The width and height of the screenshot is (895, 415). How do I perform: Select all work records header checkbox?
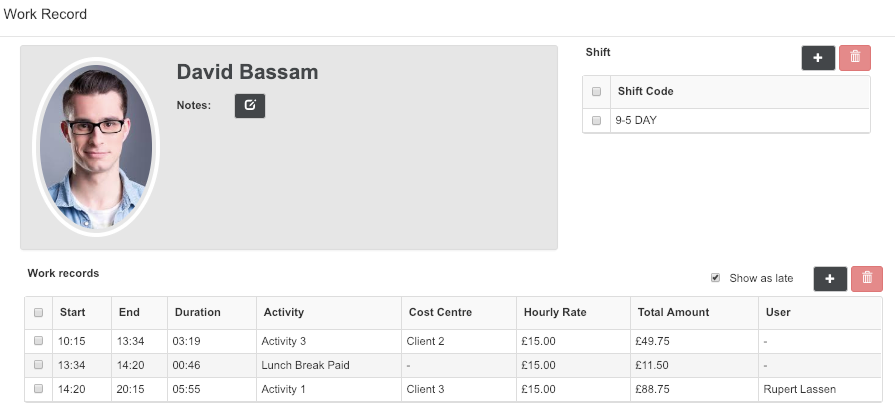click(38, 312)
